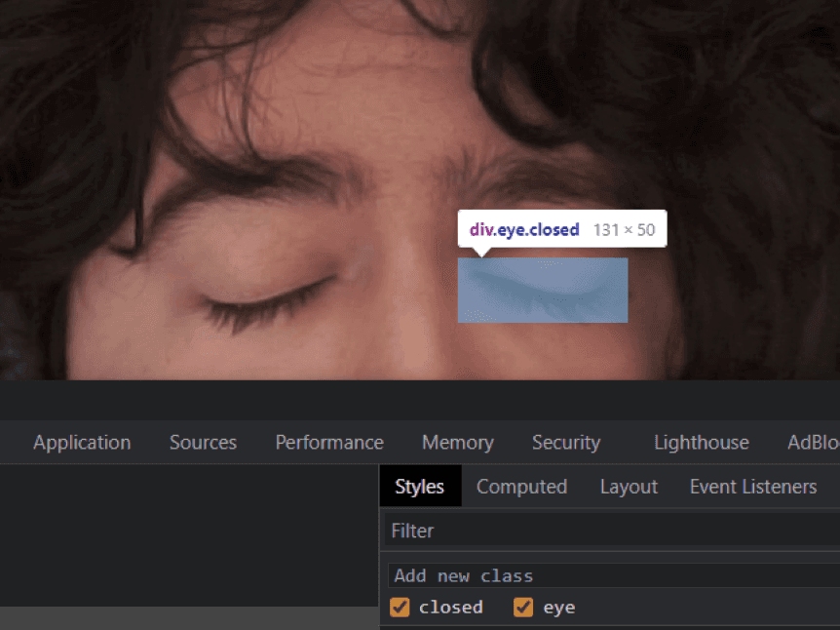The image size is (840, 630).
Task: Show the Computed styles tab
Action: coord(521,487)
